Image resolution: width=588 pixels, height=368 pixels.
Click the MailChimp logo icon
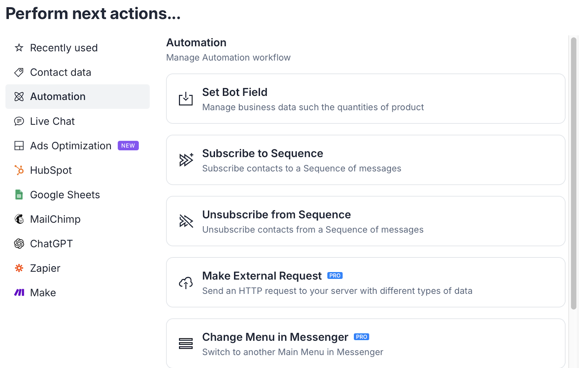click(19, 219)
